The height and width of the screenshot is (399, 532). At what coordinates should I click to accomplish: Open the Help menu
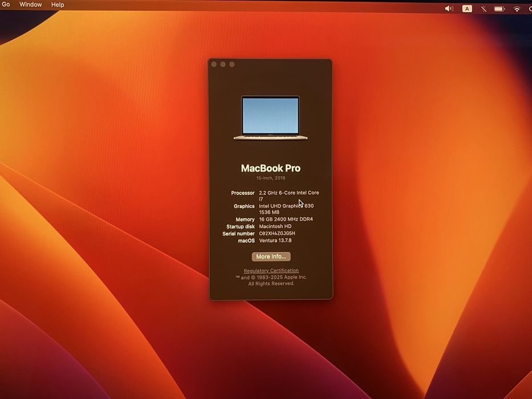(58, 5)
